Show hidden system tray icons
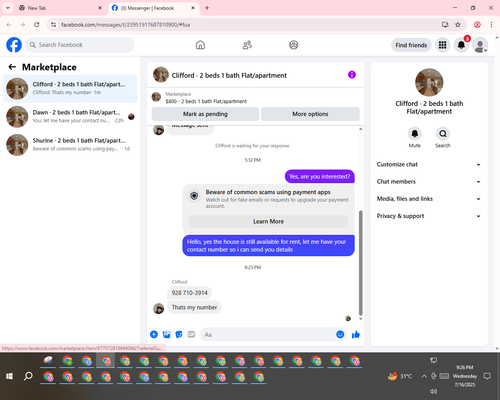The width and height of the screenshot is (500, 400). [424, 376]
